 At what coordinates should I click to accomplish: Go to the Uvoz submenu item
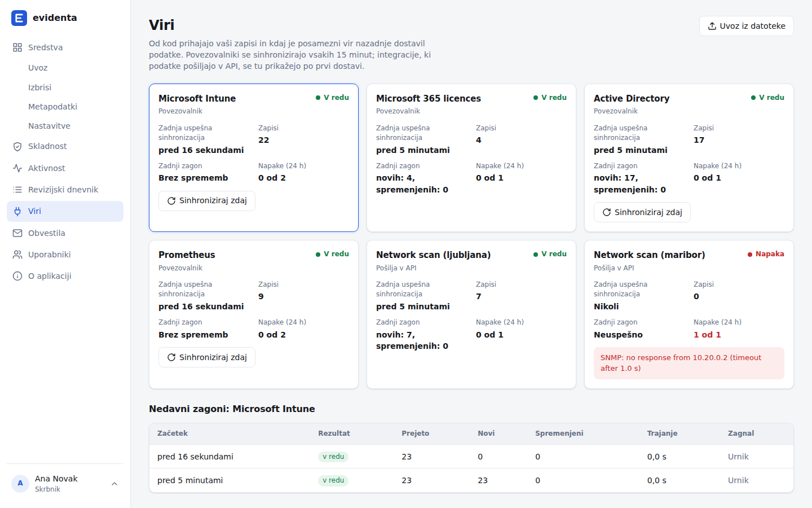tap(65, 68)
